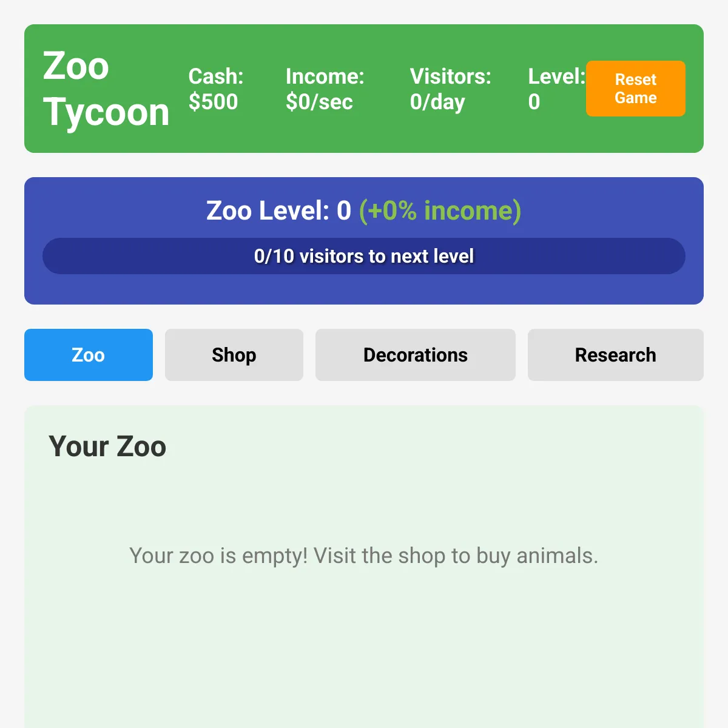The height and width of the screenshot is (728, 728).
Task: Select the Cash $500 stat
Action: point(216,89)
